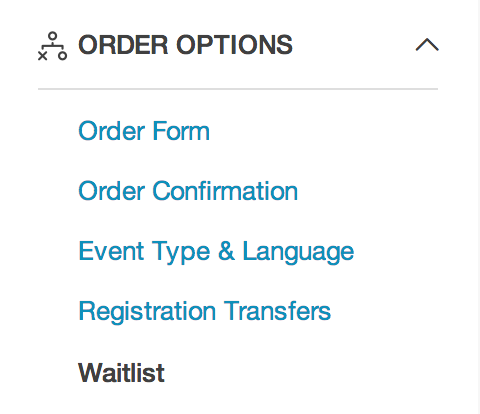Click the bold Waitlist entry

121,373
